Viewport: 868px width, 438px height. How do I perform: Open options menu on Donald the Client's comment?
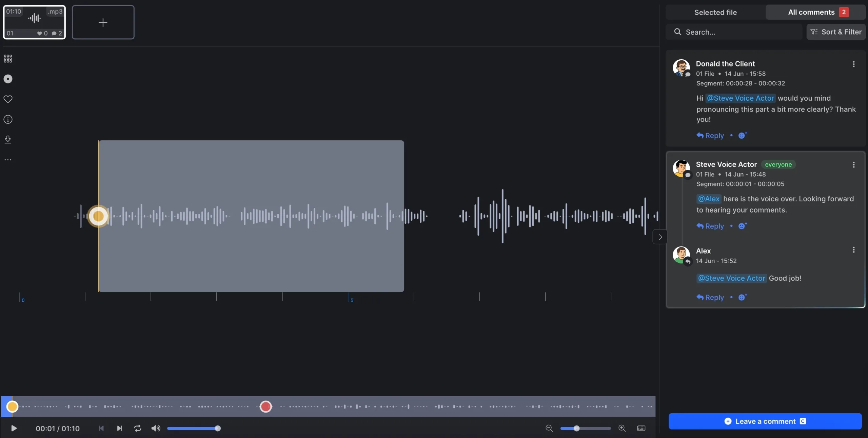(x=853, y=64)
